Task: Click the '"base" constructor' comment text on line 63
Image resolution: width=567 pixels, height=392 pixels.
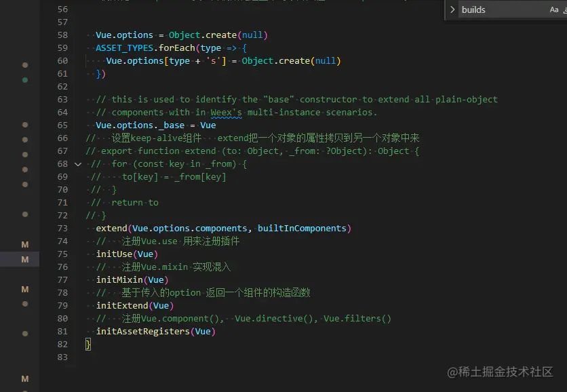Action: pos(310,100)
